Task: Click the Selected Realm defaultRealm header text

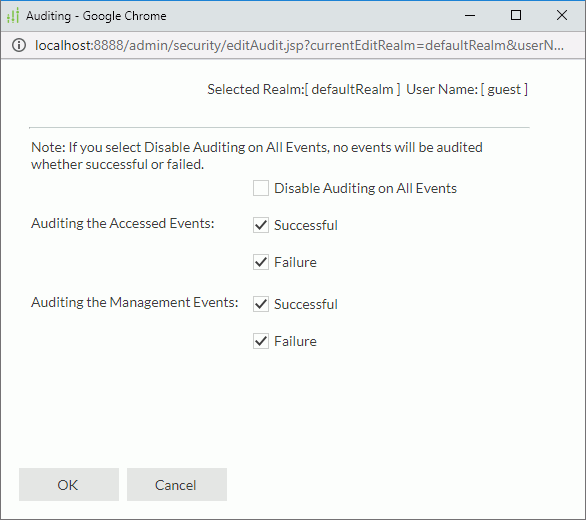Action: click(304, 89)
